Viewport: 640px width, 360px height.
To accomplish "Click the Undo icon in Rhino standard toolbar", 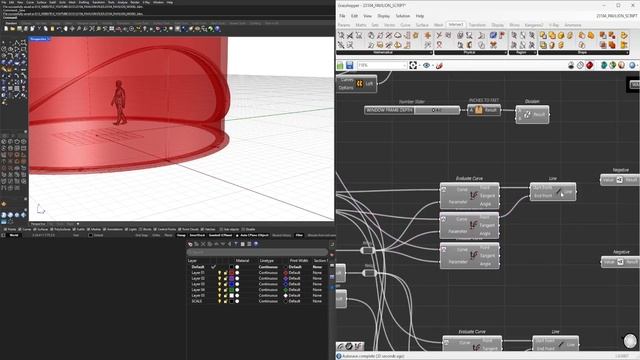I will click(x=59, y=29).
